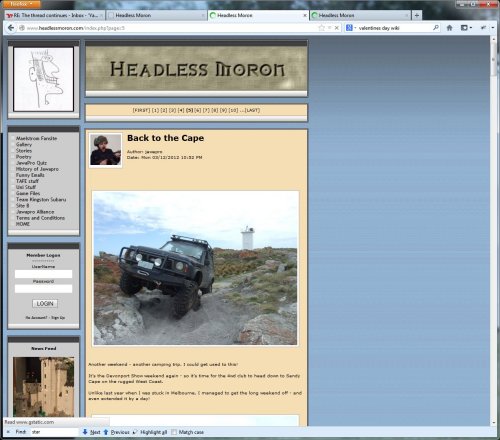
Task: Open the 4WD lighthouse photo
Action: coord(195,268)
